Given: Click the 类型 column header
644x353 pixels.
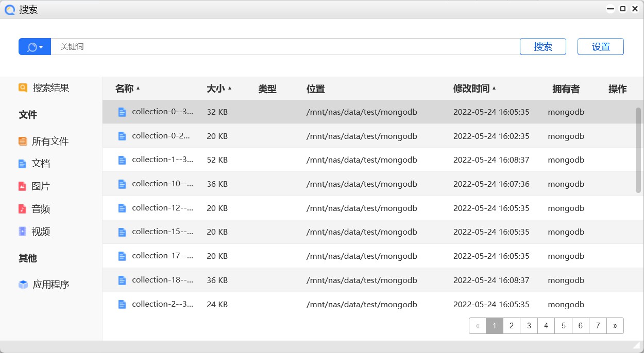Looking at the screenshot, I should point(267,89).
